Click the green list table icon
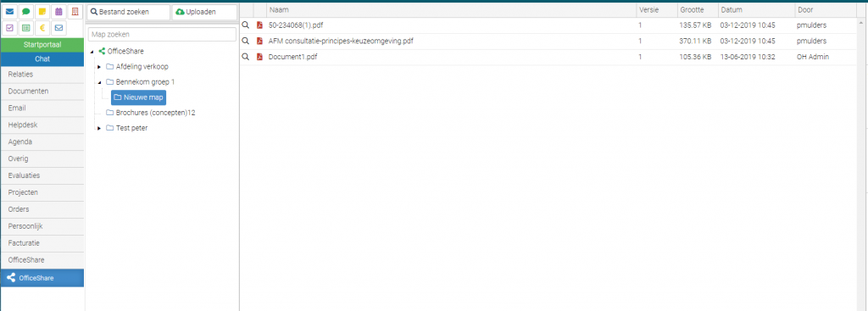The image size is (868, 311). coord(25,28)
